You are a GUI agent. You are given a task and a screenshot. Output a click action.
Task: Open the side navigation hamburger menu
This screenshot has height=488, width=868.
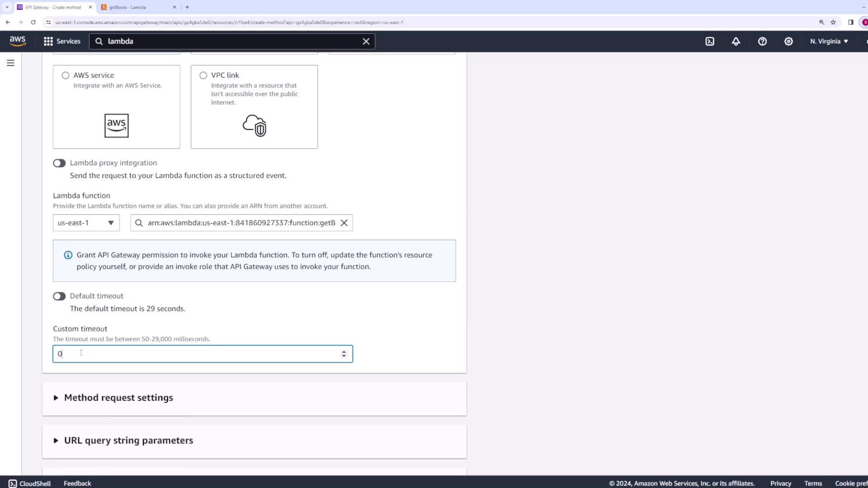tap(10, 63)
